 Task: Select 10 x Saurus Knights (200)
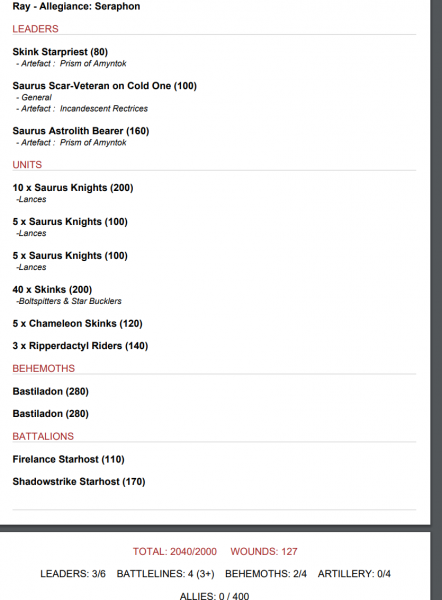click(73, 188)
